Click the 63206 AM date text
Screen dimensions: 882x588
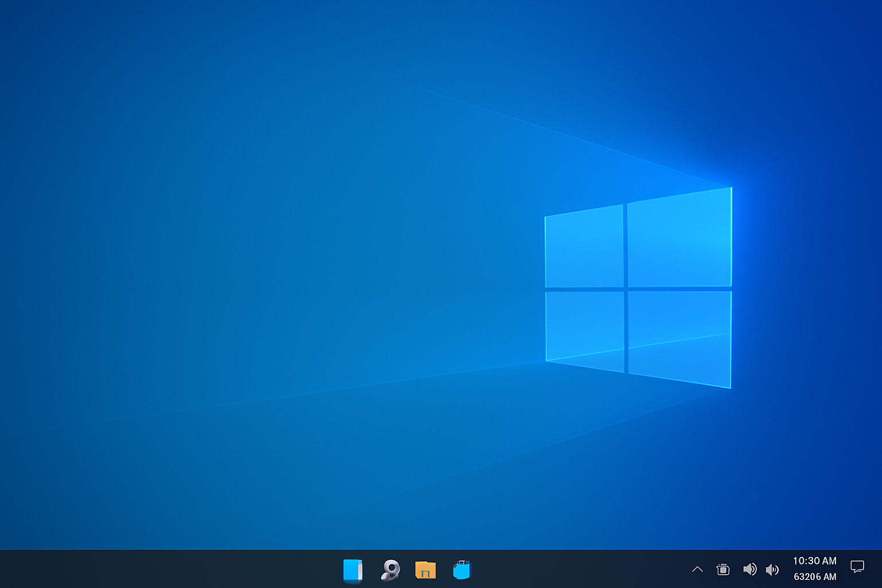(x=814, y=577)
